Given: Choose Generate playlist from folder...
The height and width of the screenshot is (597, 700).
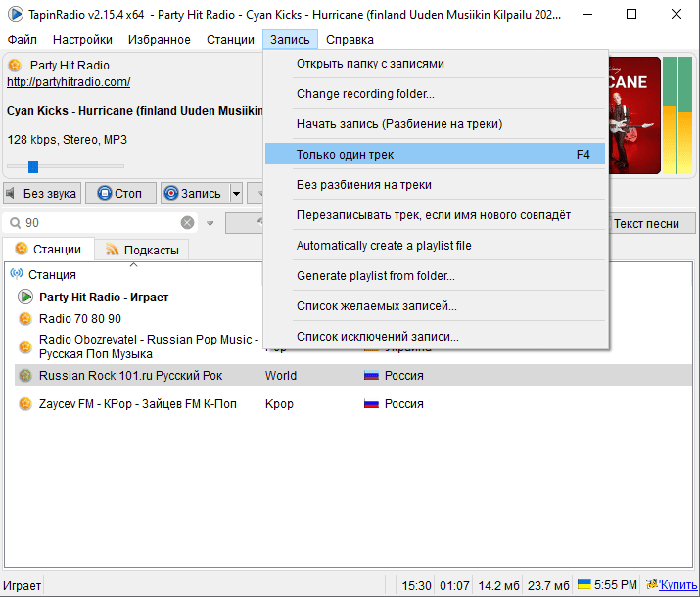Looking at the screenshot, I should tap(436, 276).
